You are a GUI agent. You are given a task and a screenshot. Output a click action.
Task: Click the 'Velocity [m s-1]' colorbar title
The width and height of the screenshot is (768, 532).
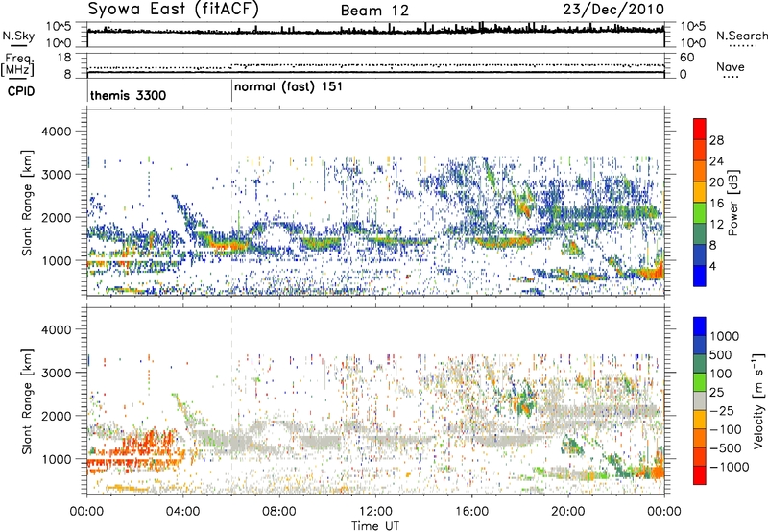pyautogui.click(x=758, y=400)
